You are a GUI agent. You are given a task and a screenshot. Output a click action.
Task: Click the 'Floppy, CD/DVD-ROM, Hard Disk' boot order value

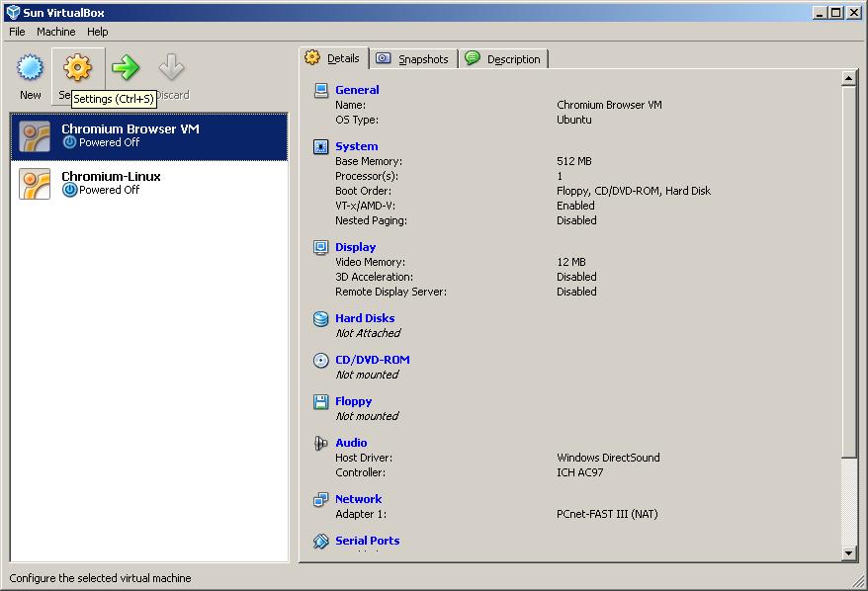pos(634,191)
